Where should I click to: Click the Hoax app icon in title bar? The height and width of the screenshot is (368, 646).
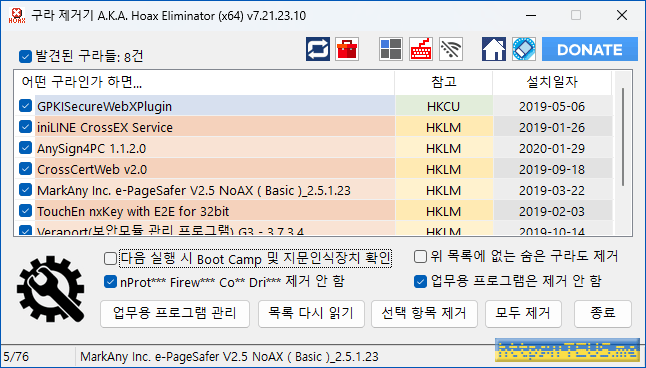click(17, 16)
